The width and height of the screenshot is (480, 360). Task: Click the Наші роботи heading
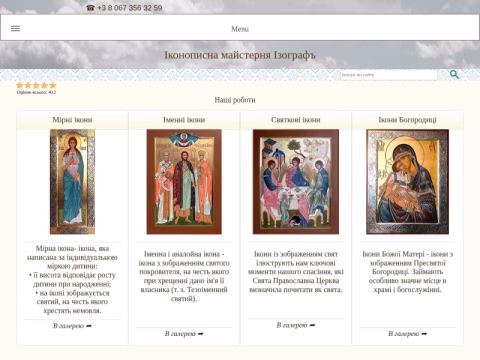pyautogui.click(x=235, y=100)
